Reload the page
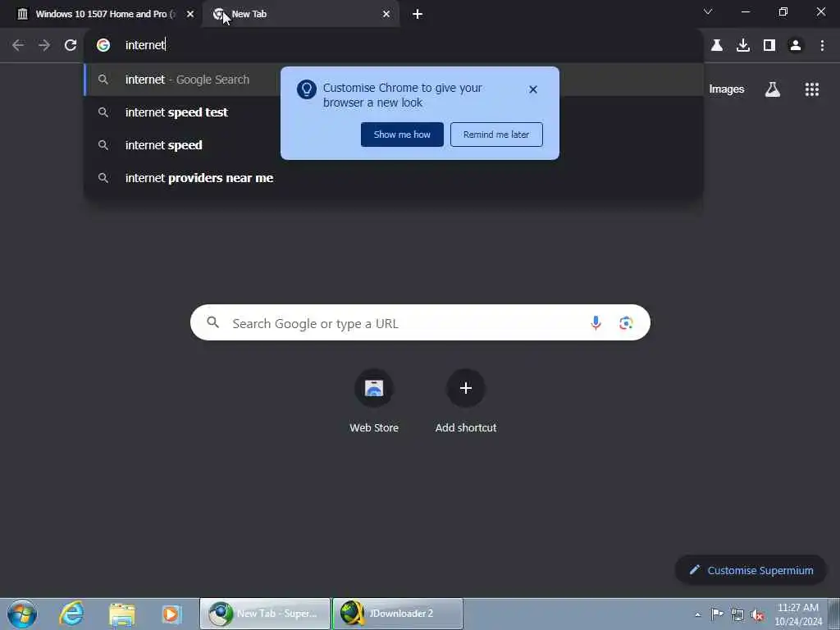 pos(71,45)
